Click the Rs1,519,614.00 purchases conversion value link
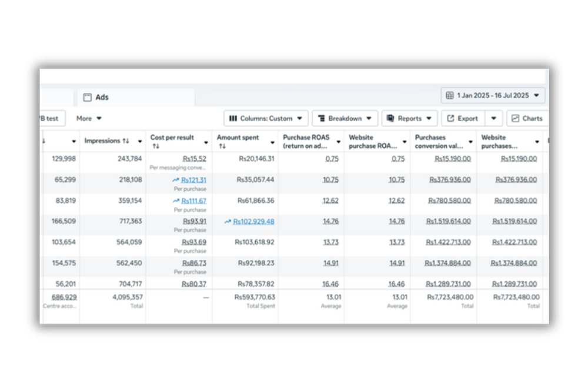The height and width of the screenshot is (392, 588). tap(447, 222)
